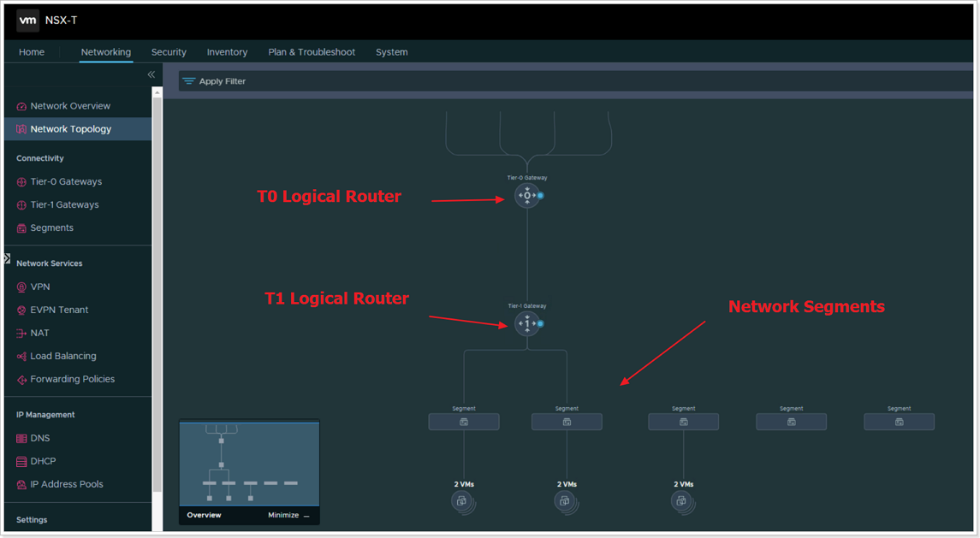Click the Forwarding Policies icon
The width and height of the screenshot is (980, 538).
pyautogui.click(x=21, y=379)
